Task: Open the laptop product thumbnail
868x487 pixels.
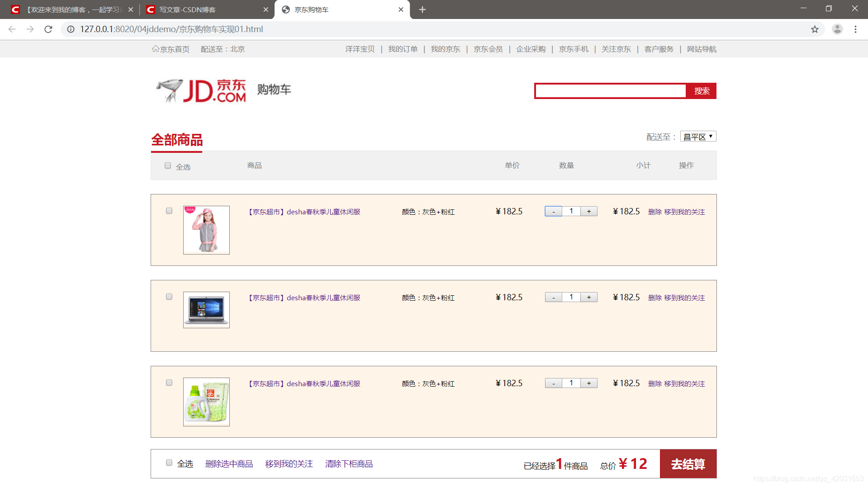Action: [x=206, y=310]
